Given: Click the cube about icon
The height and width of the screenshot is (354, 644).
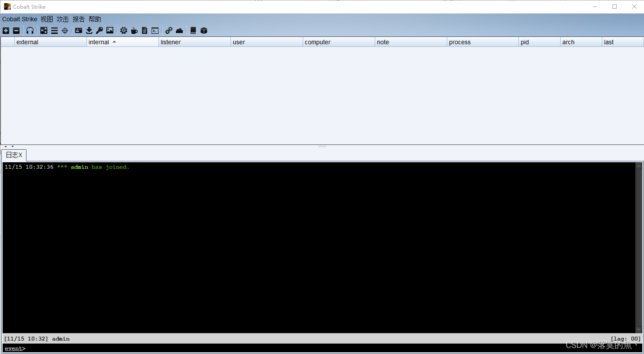Looking at the screenshot, I should tap(204, 30).
